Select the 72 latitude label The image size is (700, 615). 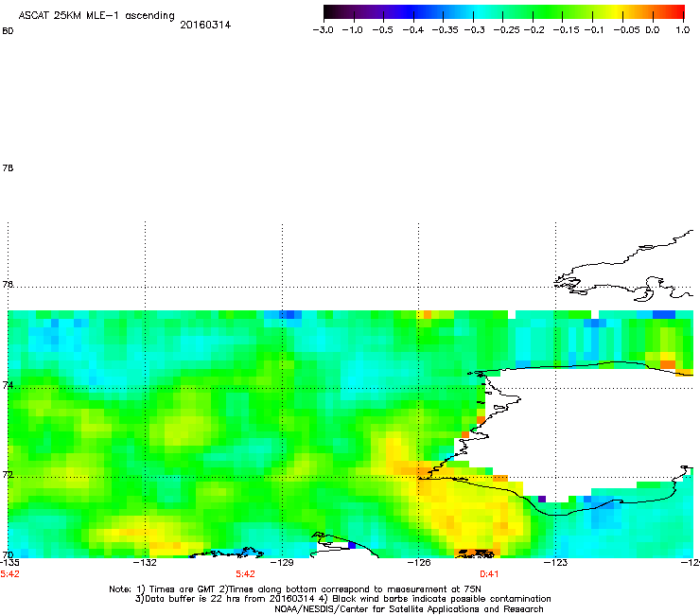8,475
